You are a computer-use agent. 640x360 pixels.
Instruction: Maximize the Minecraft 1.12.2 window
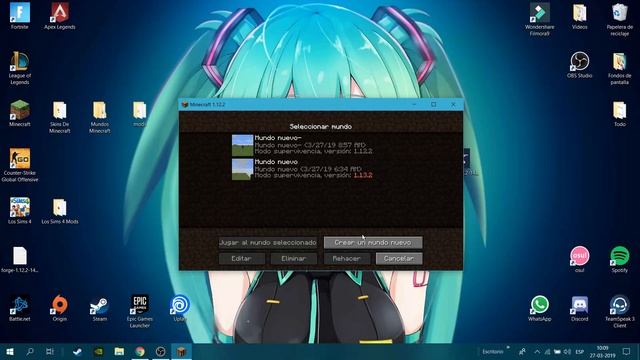tap(433, 104)
